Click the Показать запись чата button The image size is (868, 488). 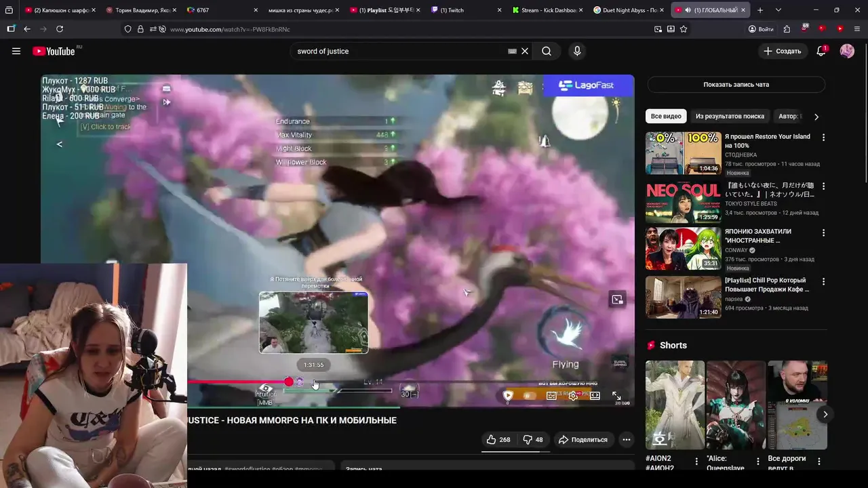point(736,85)
